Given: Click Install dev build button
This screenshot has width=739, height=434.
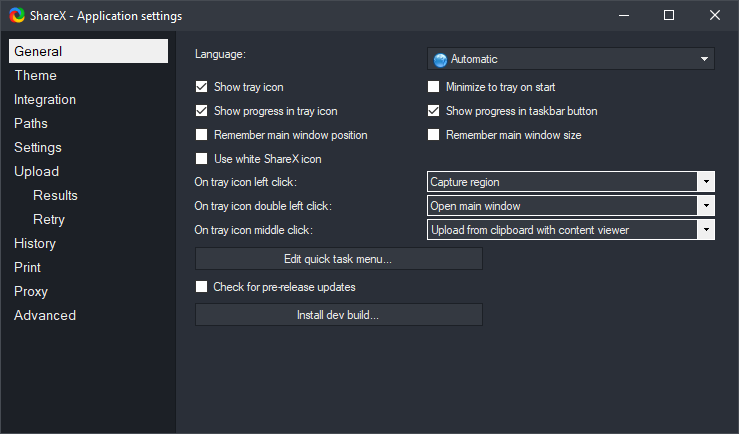Looking at the screenshot, I should point(338,315).
